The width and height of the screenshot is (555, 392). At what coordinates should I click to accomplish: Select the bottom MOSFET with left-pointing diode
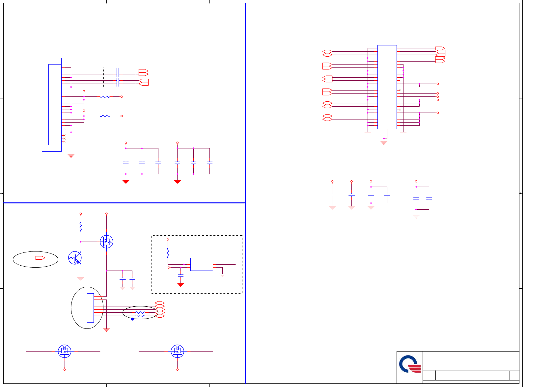coord(65,351)
